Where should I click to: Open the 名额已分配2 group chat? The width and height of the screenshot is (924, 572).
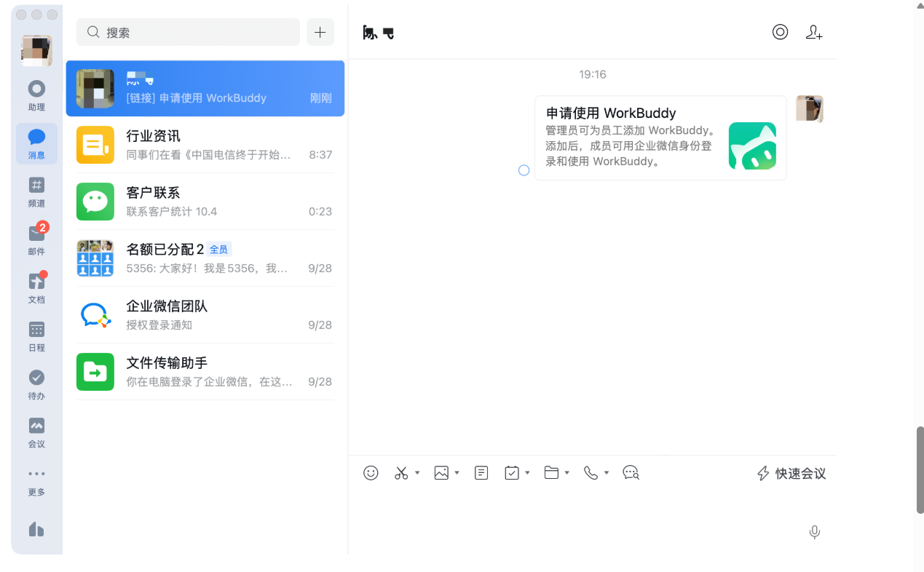[205, 258]
